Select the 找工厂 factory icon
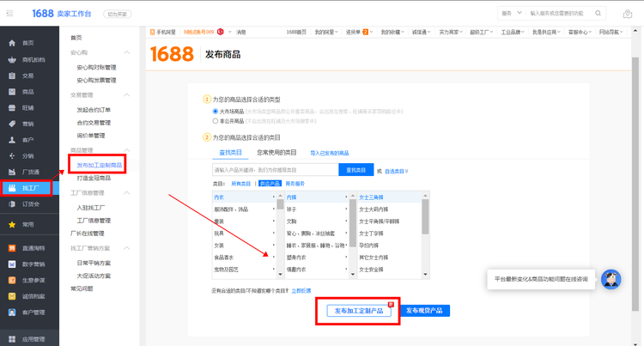 (x=12, y=188)
